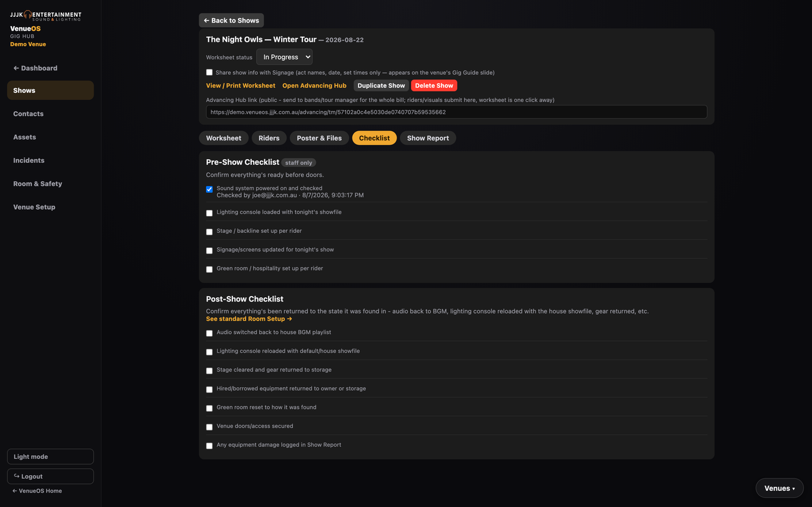This screenshot has width=812, height=507.
Task: Check Lighting console reloaded with default showfile
Action: tap(209, 352)
